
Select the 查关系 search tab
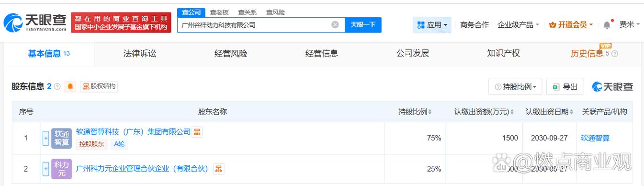(x=248, y=12)
